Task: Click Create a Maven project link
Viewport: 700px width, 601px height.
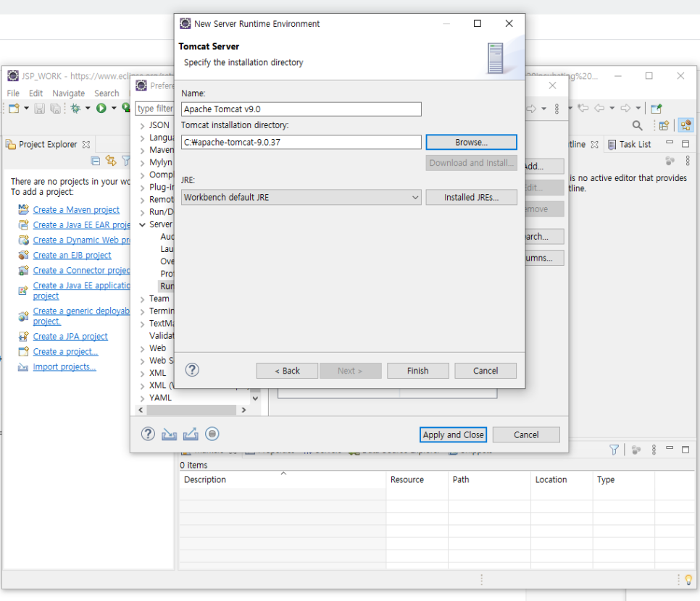Action: tap(76, 210)
